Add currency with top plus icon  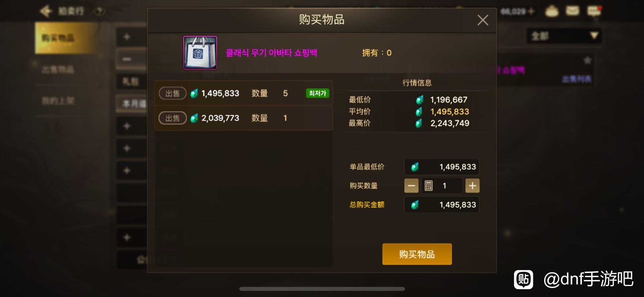point(531,11)
